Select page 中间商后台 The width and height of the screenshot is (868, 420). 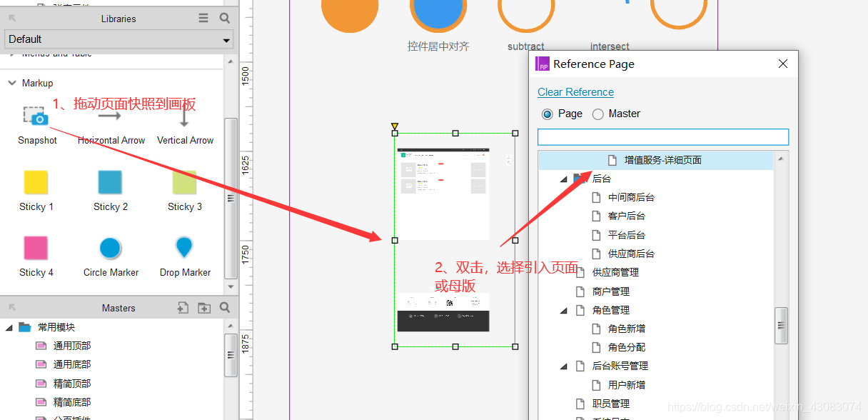click(x=631, y=198)
